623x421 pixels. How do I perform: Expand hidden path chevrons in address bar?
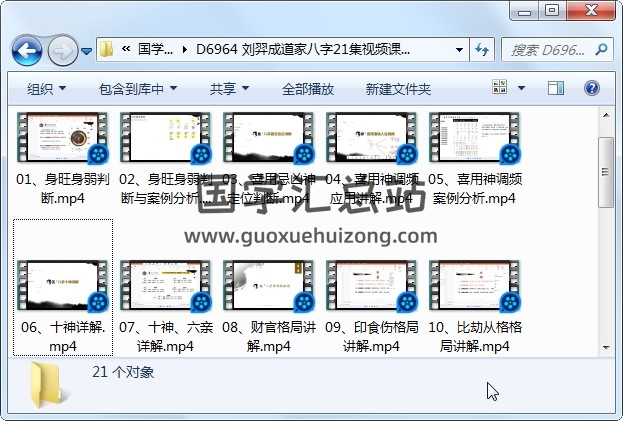pyautogui.click(x=126, y=49)
